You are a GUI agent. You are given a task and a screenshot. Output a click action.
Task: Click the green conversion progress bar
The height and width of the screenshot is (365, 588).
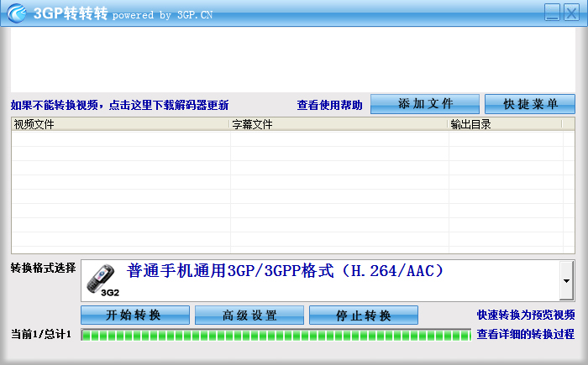[x=276, y=335]
